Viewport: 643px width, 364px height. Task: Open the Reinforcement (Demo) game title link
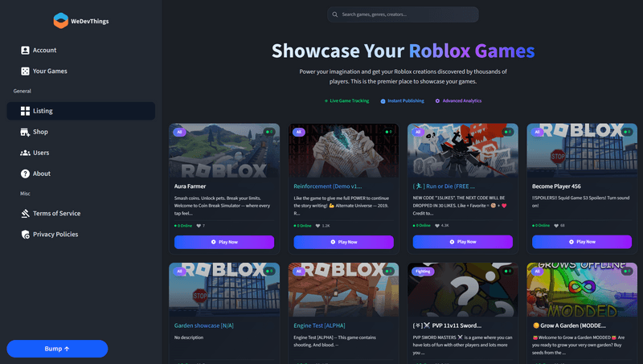pos(328,186)
